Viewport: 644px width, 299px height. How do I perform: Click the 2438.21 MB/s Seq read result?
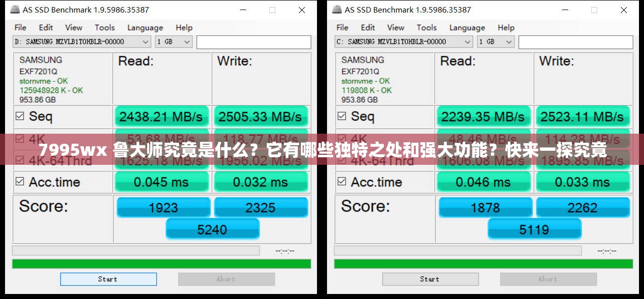[x=161, y=117]
